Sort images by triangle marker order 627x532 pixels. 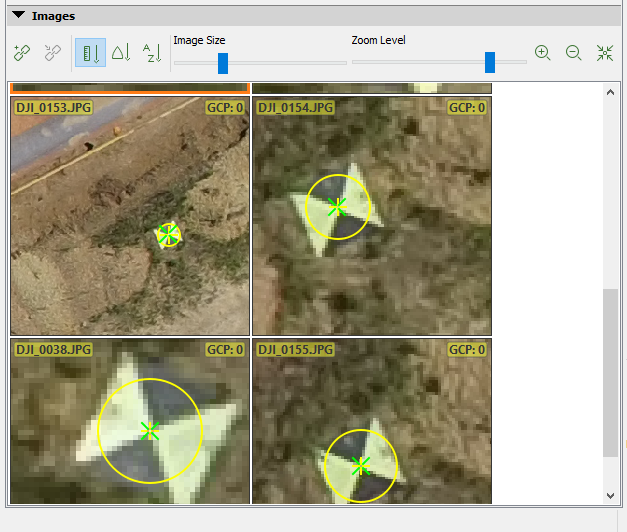pyautogui.click(x=121, y=53)
